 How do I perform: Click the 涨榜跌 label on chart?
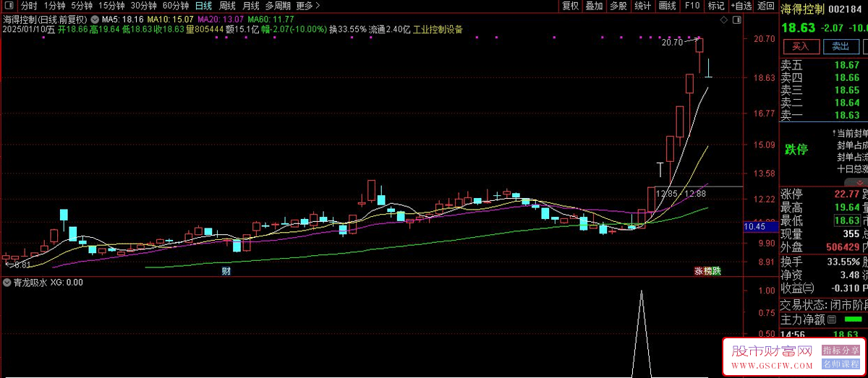(707, 271)
